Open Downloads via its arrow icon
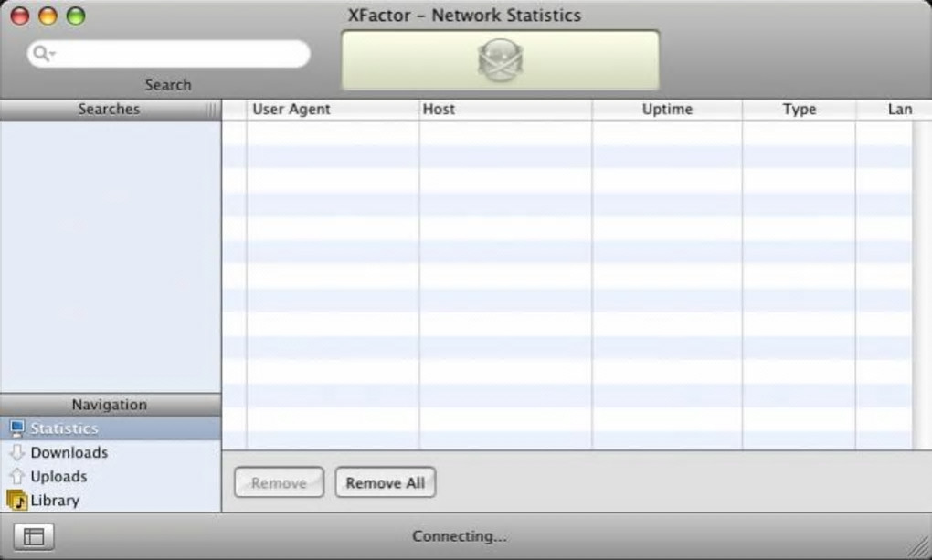932x560 pixels. tap(17, 452)
